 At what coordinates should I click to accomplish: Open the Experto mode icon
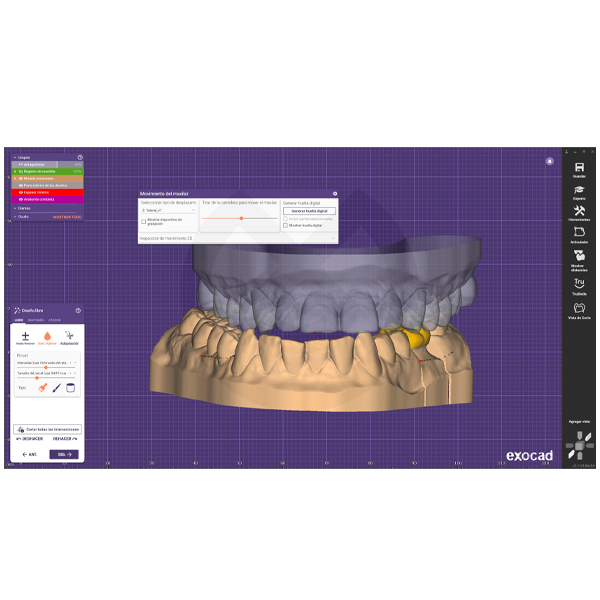(x=579, y=189)
